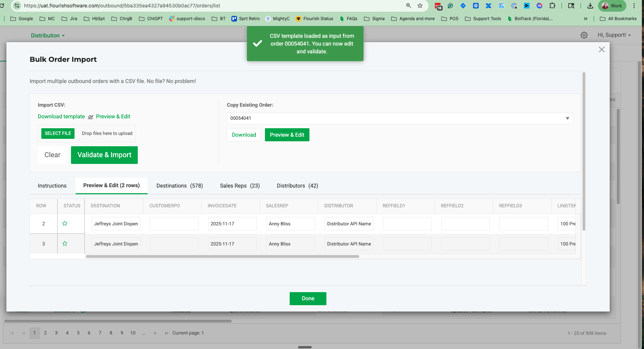The width and height of the screenshot is (644, 349).
Task: Open the All Bookmarks folder
Action: (618, 19)
